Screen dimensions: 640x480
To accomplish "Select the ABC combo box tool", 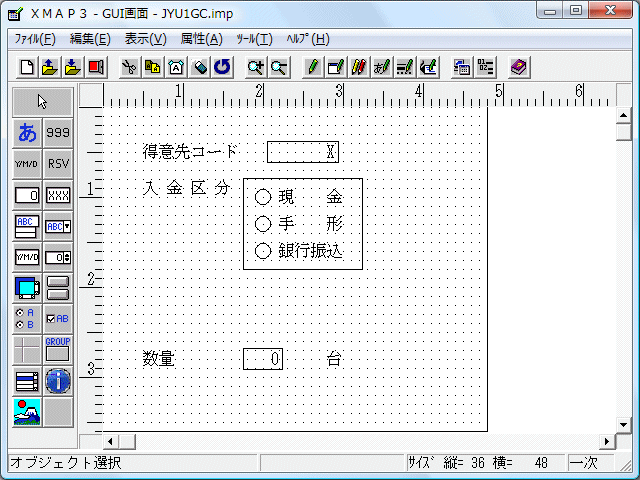I will pyautogui.click(x=58, y=226).
